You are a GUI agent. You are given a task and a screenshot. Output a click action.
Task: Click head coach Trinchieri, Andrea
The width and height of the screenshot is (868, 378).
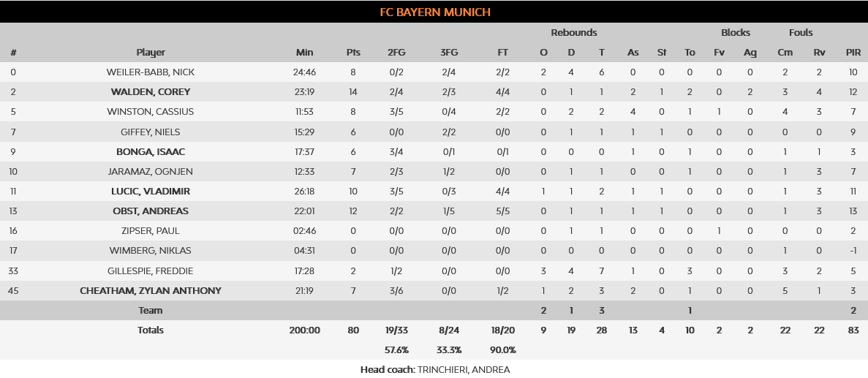(464, 369)
